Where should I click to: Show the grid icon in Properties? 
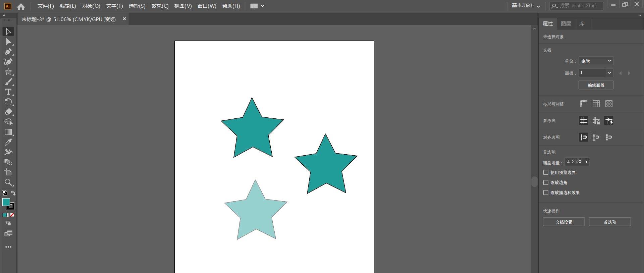596,104
